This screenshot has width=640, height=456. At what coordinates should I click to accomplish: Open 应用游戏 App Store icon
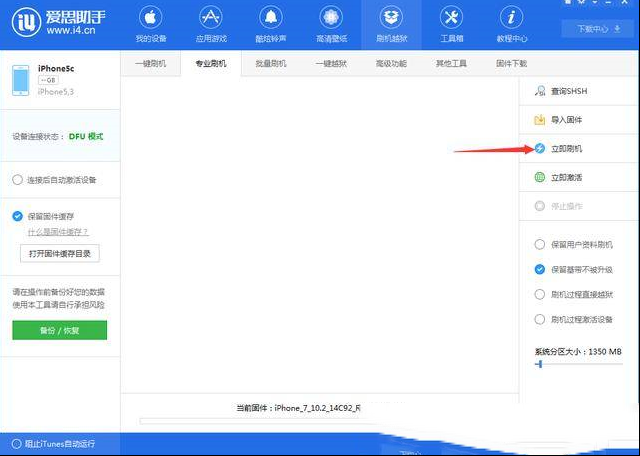[211, 18]
